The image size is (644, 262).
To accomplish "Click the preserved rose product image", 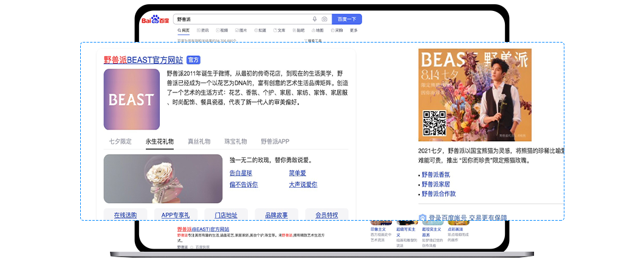I will 163,179.
